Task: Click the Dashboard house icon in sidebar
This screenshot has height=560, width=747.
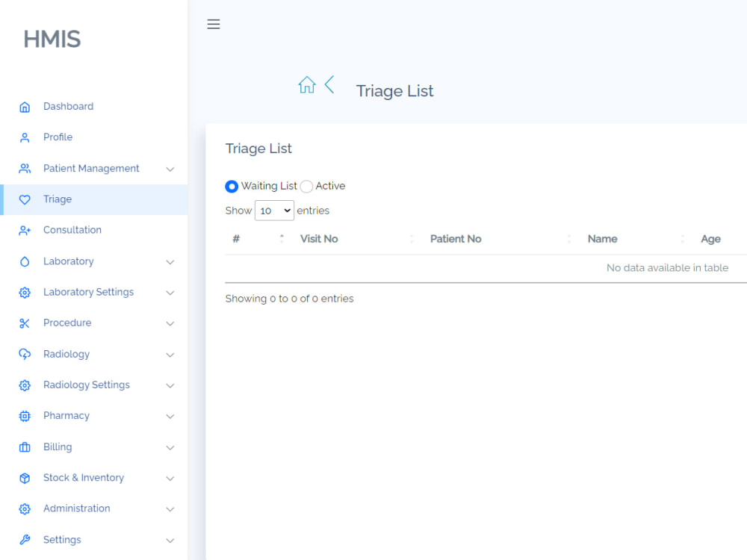Action: point(25,107)
